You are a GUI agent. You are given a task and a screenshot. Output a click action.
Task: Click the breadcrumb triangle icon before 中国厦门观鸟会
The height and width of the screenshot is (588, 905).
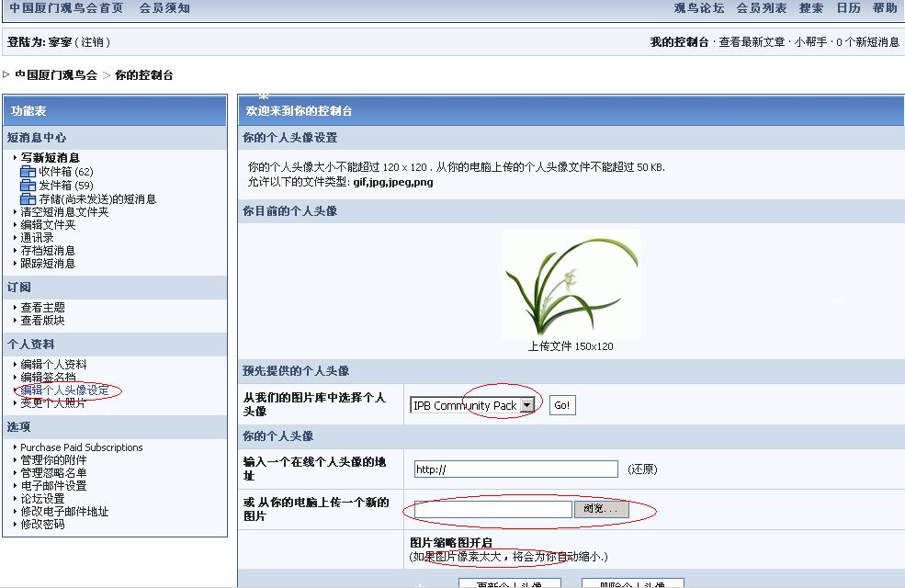click(x=6, y=74)
